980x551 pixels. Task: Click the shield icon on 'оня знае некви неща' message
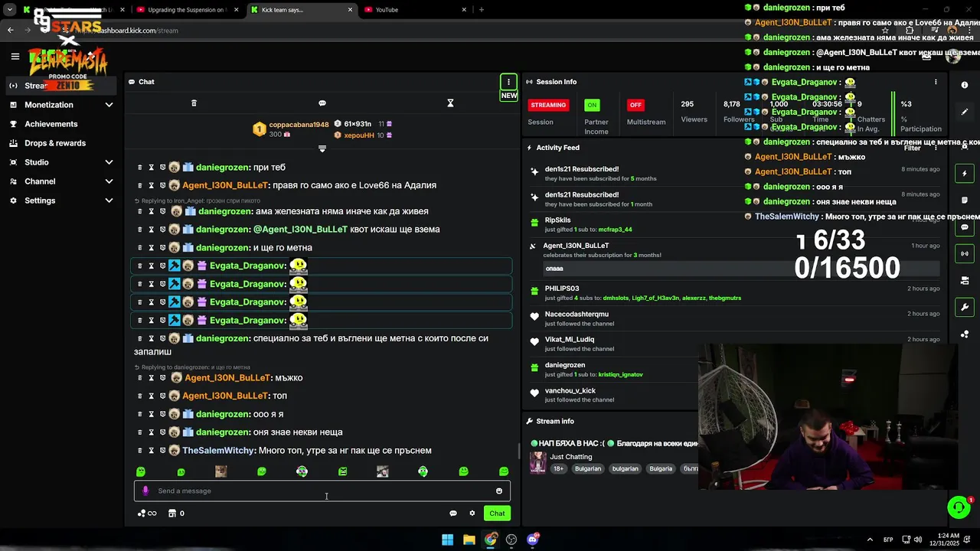click(162, 432)
